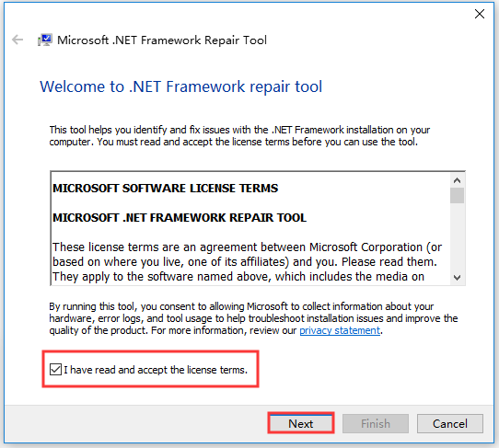The width and height of the screenshot is (499, 448).
Task: Click the 'Welcome to .NET Framework repair tool' heading
Action: tap(180, 86)
